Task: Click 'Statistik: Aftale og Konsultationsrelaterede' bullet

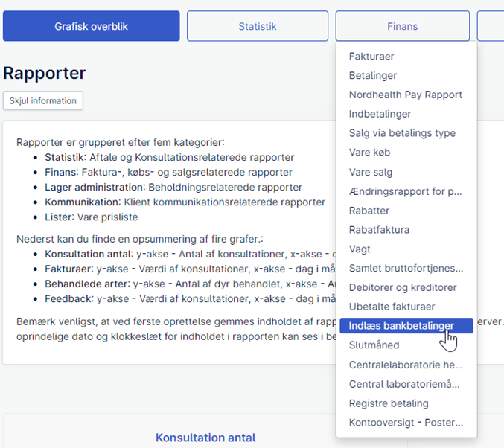Action: tap(170, 158)
